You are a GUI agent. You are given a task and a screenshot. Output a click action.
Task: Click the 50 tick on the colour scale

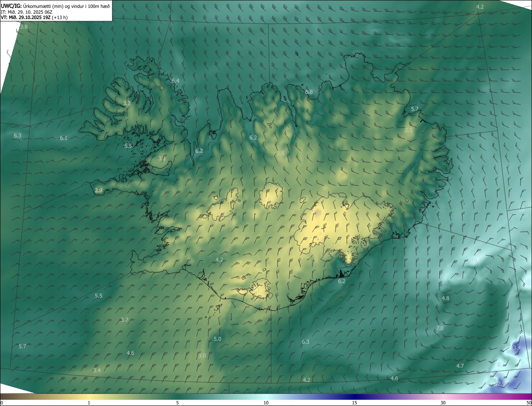click(529, 403)
